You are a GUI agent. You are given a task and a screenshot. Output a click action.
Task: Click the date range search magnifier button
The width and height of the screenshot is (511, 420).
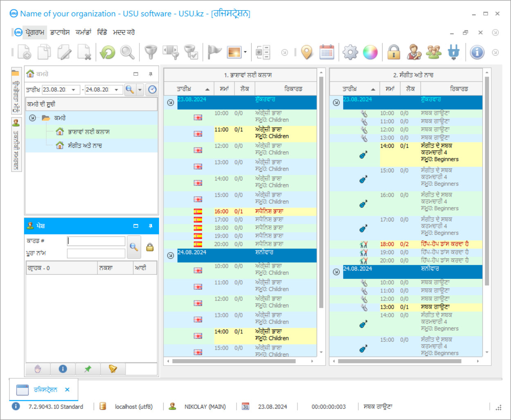130,90
